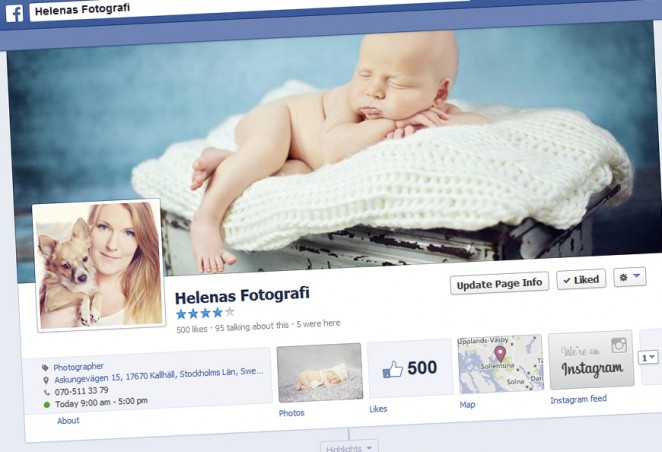Open the Highlights dropdown
Screen dimensions: 662x452
(349, 447)
